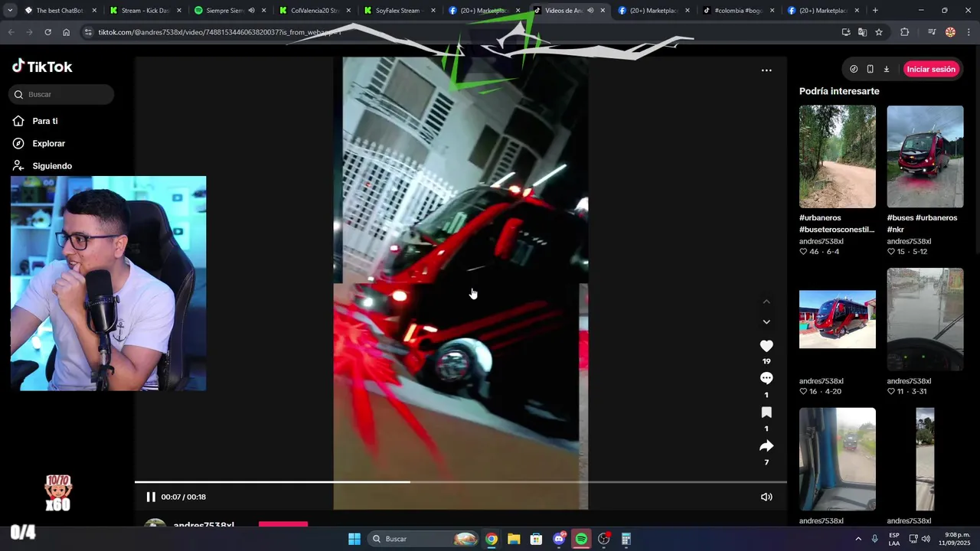Open the TikTok coins icon
This screenshot has width=980, height=551.
point(854,69)
